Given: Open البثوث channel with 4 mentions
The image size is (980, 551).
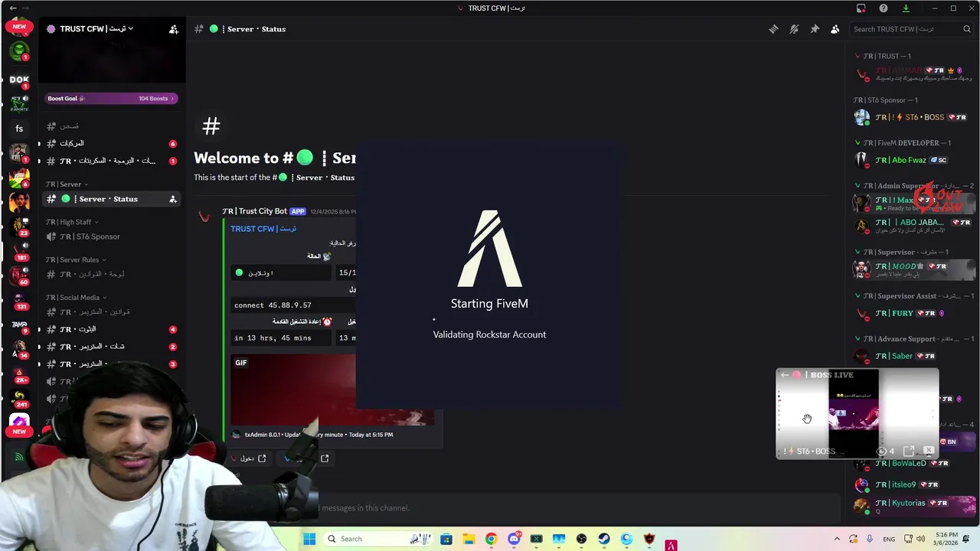Looking at the screenshot, I should coord(111,329).
